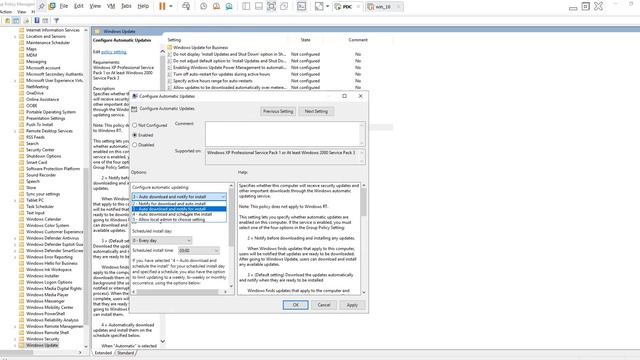Viewport: 640px width, 360px height.
Task: Click the stretch guest display icon
Action: point(319,6)
